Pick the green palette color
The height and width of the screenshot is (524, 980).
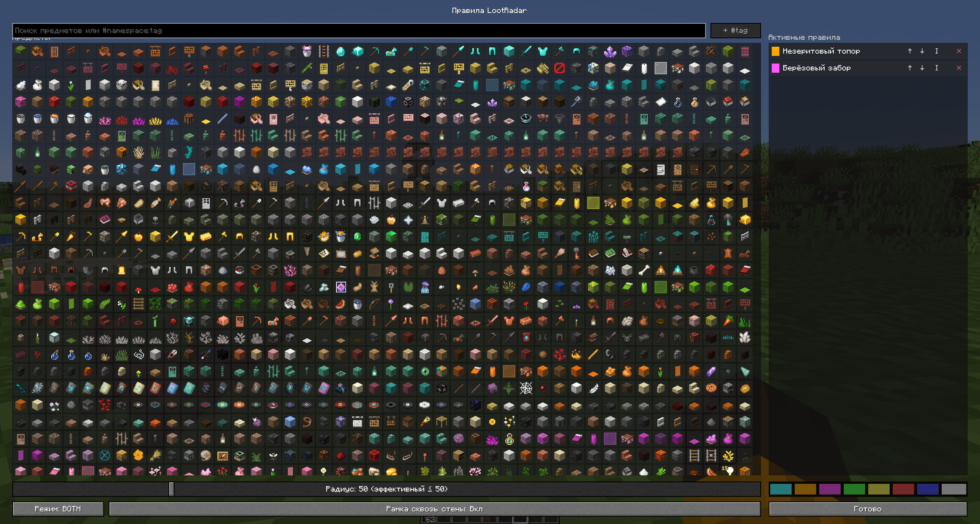854,489
